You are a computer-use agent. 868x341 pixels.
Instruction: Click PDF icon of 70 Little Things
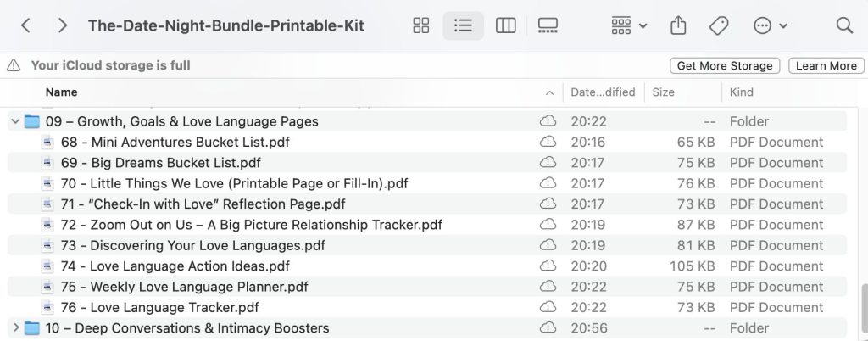pyautogui.click(x=47, y=183)
